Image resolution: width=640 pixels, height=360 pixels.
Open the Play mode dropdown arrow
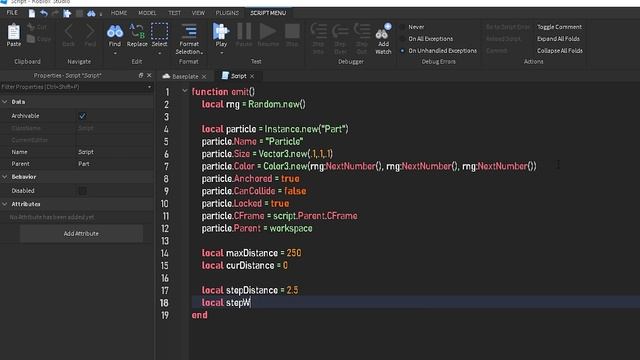click(221, 53)
